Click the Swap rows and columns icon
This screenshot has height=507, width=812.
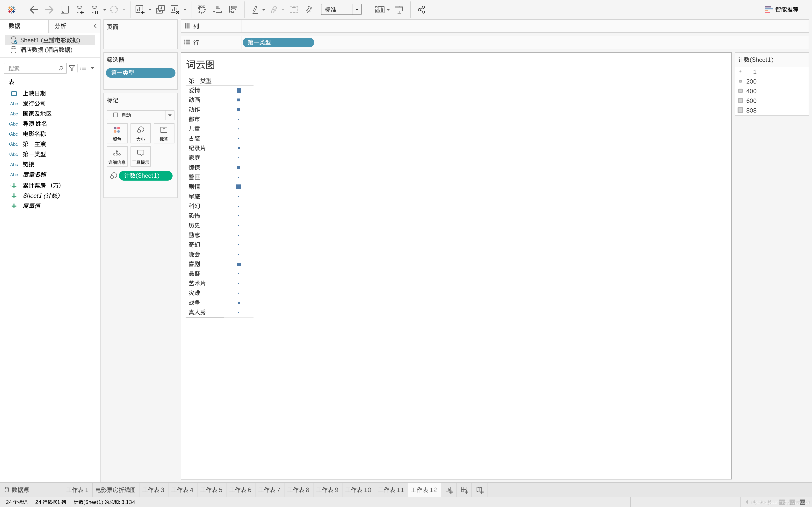(201, 10)
